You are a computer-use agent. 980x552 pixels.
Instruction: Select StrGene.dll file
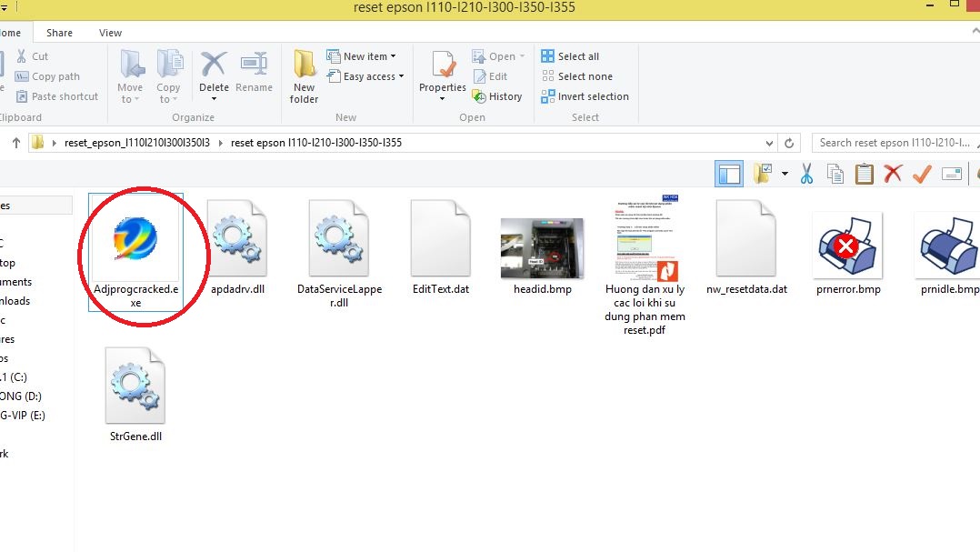[135, 395]
